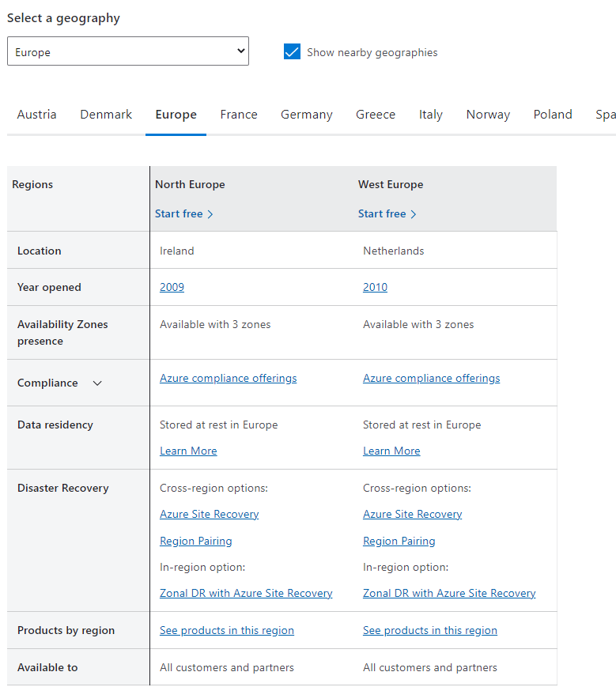
Task: Open the Germany tab
Action: click(x=307, y=115)
